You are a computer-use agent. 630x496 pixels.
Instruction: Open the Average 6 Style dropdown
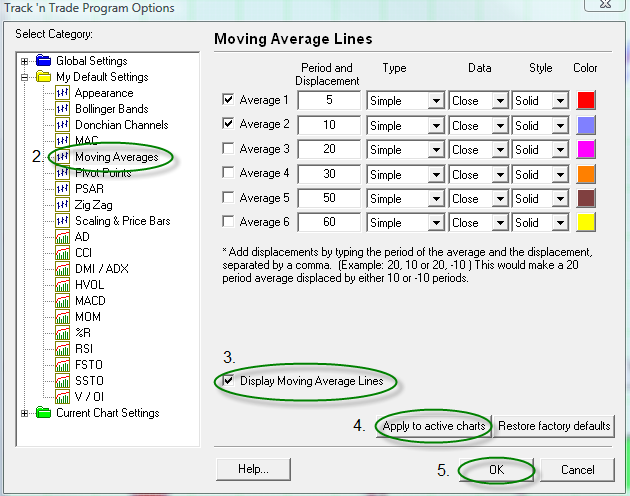(560, 223)
